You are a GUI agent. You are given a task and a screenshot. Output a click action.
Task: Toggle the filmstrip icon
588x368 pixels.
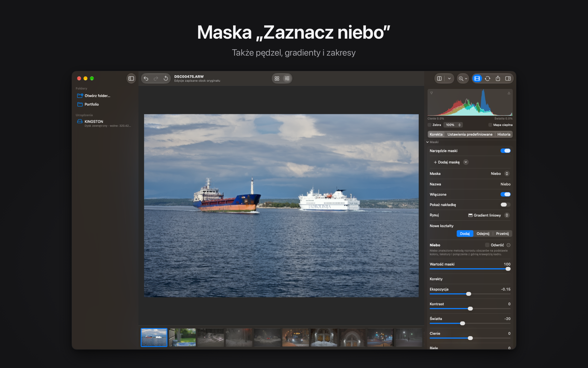(x=477, y=78)
